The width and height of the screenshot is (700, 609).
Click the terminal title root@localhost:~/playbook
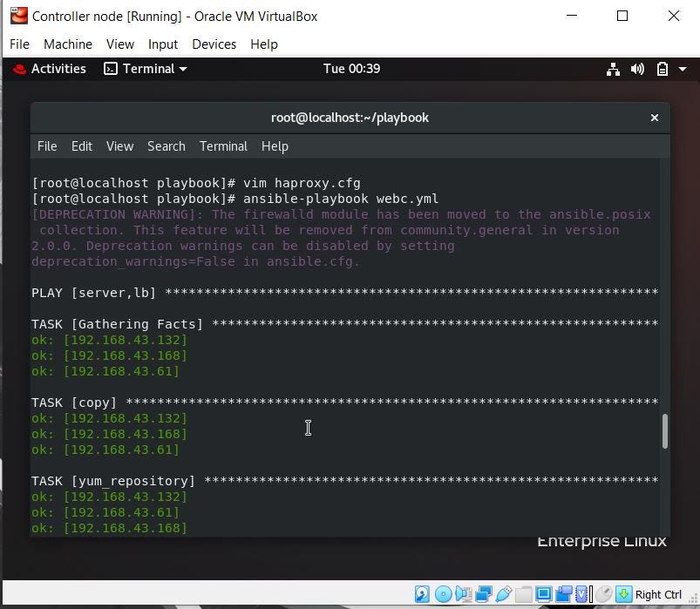[x=350, y=118]
